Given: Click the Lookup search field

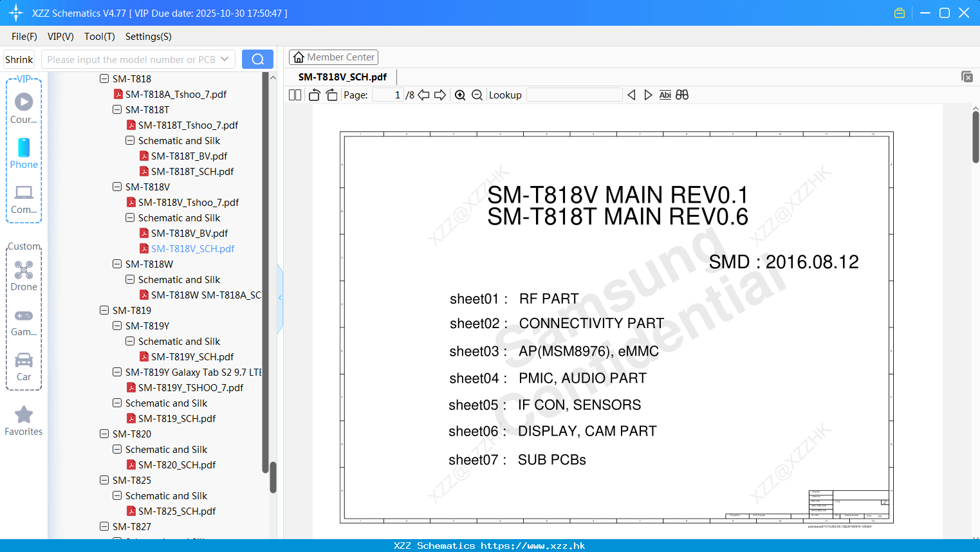Looking at the screenshot, I should point(574,95).
